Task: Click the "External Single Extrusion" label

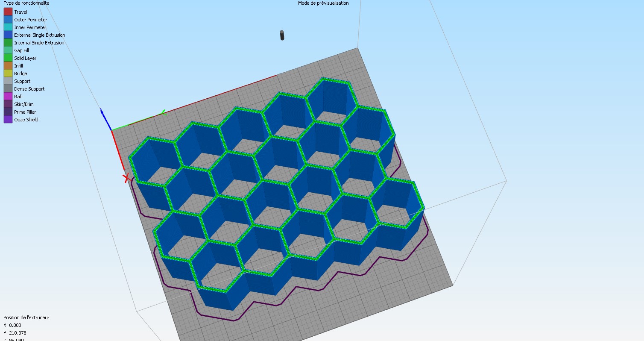Action: coord(40,35)
